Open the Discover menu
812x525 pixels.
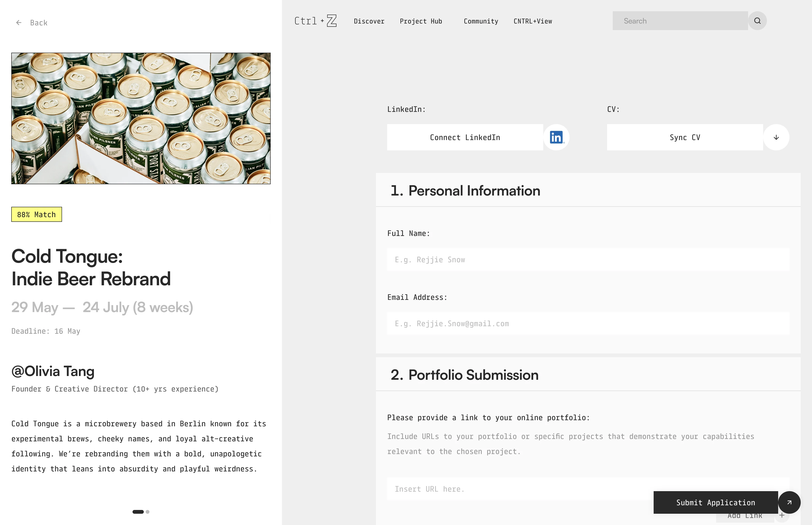[369, 21]
